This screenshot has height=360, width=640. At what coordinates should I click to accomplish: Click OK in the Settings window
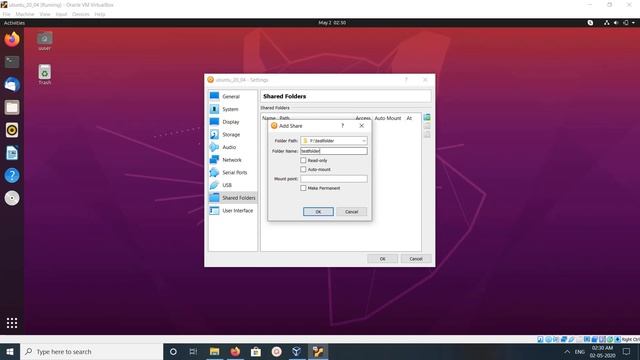(382, 259)
